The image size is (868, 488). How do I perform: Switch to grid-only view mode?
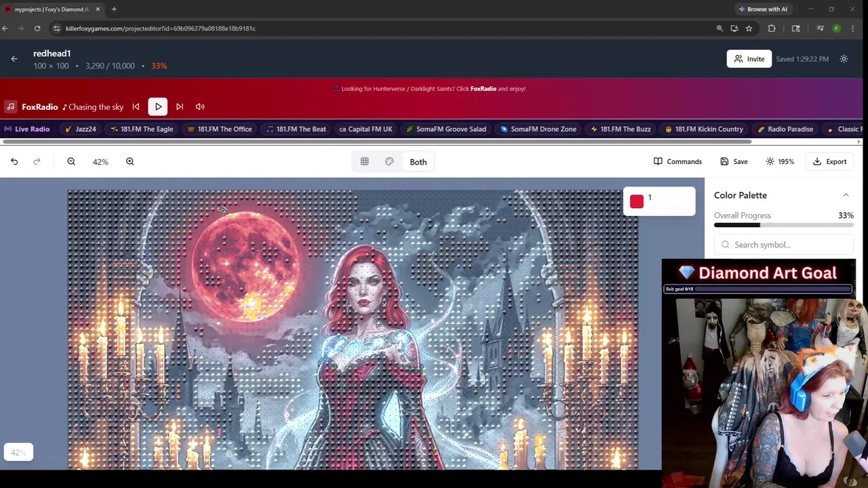[364, 161]
